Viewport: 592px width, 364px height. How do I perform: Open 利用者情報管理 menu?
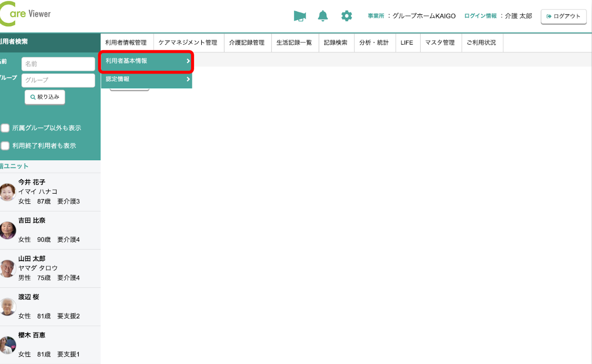click(x=126, y=43)
